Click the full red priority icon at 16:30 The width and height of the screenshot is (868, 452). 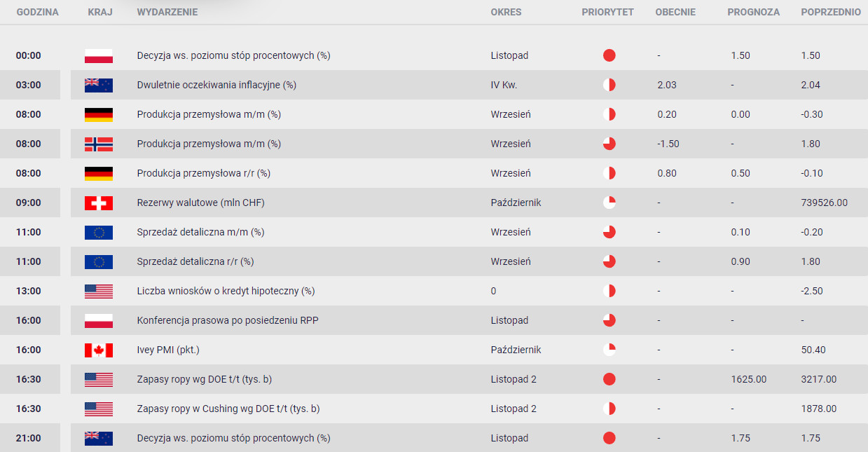[x=609, y=379]
